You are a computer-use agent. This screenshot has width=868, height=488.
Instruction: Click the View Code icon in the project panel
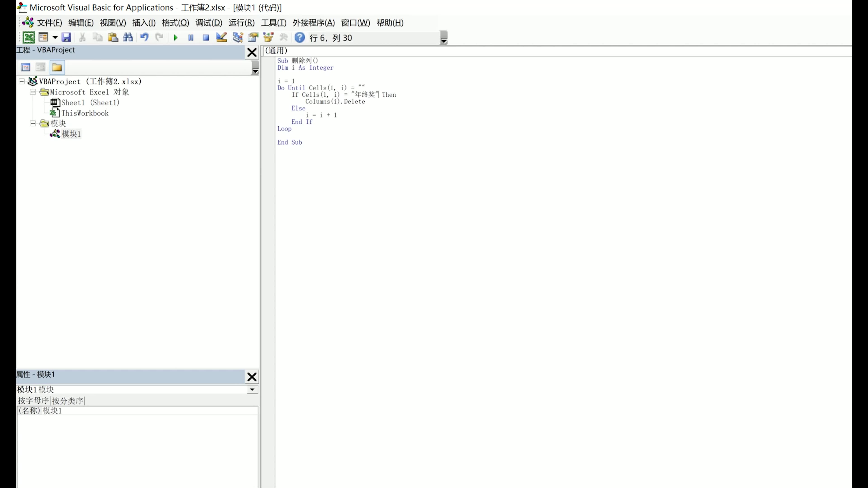(26, 67)
